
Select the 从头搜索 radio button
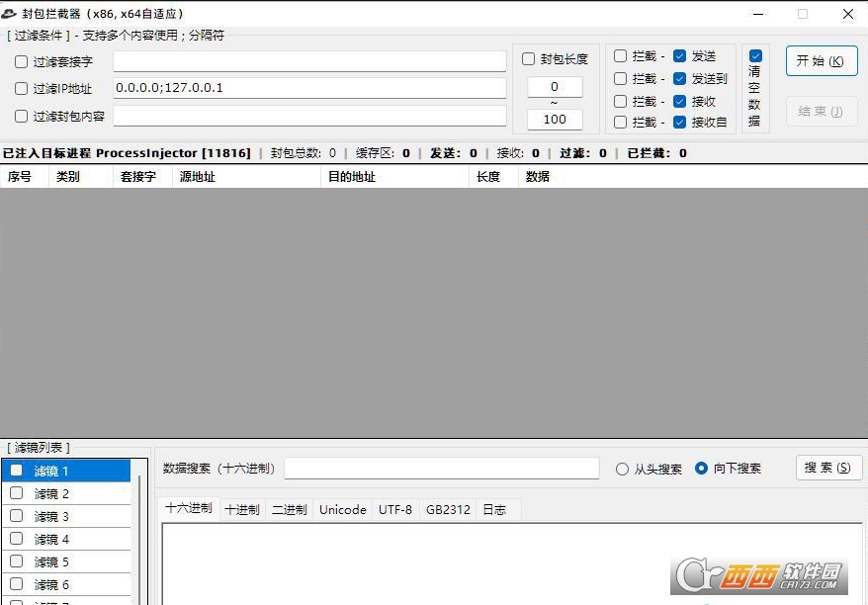click(623, 470)
